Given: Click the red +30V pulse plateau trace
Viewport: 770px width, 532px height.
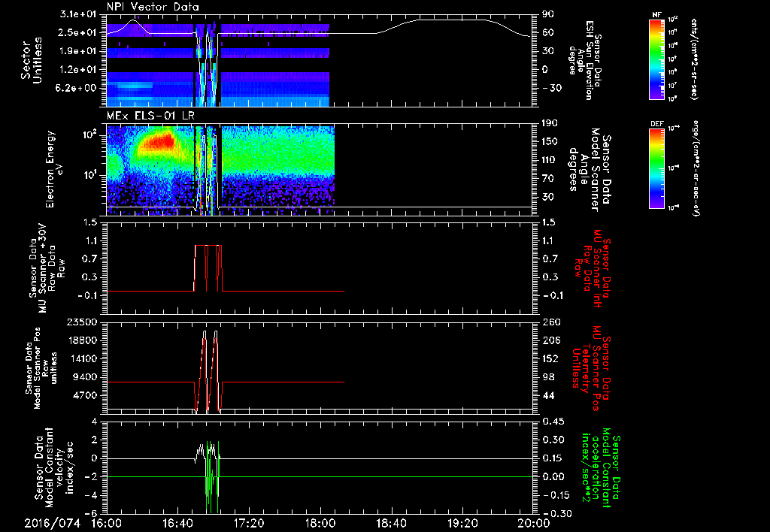Looking at the screenshot, I should 208,246.
